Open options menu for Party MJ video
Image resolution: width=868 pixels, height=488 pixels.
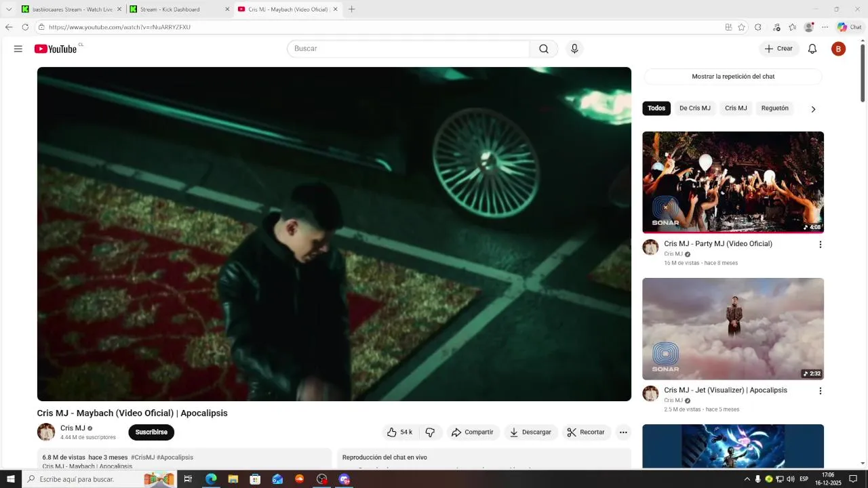[820, 245]
